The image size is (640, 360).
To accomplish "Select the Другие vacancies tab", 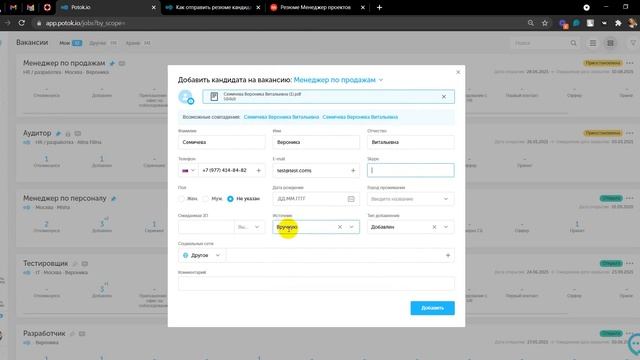I will coord(103,43).
